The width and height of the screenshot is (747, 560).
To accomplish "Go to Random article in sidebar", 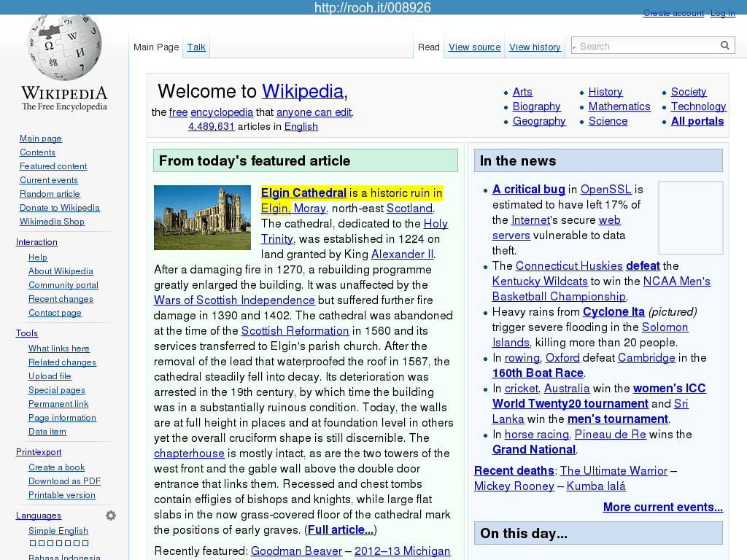I will pos(50,194).
